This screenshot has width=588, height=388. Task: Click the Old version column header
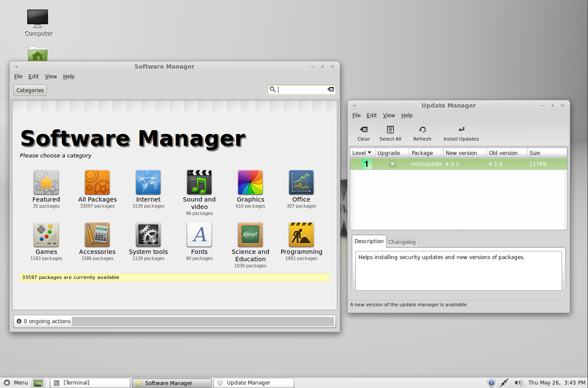[507, 153]
